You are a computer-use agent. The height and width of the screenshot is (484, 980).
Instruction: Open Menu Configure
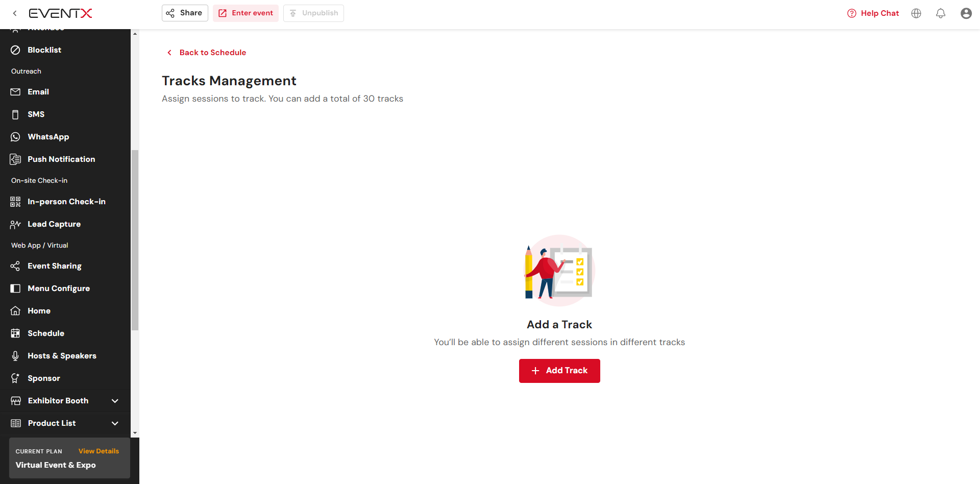[65, 288]
